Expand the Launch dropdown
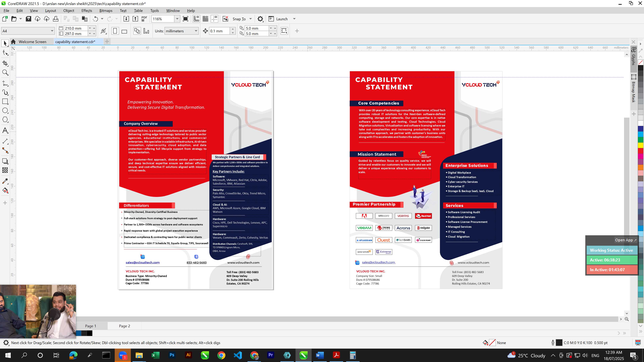The image size is (644, 362). point(294,19)
